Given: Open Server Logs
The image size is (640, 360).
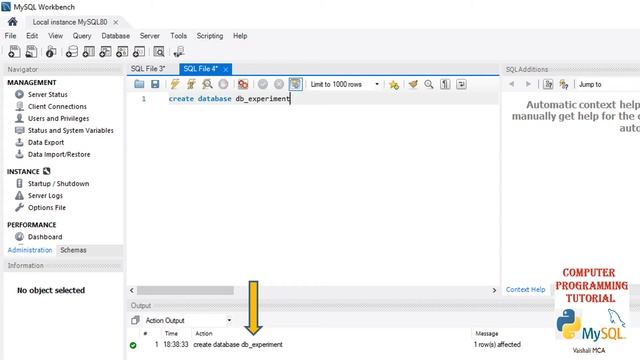Looking at the screenshot, I should [45, 196].
